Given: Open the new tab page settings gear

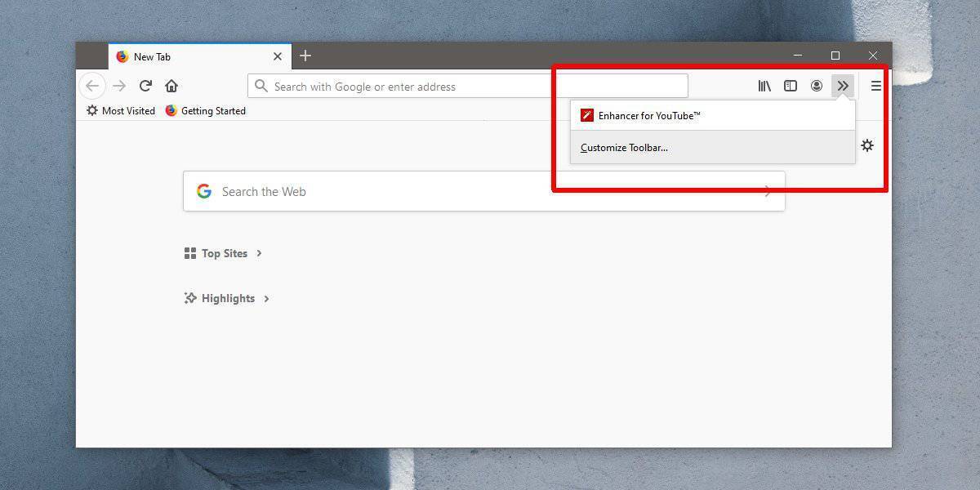Looking at the screenshot, I should click(x=867, y=145).
